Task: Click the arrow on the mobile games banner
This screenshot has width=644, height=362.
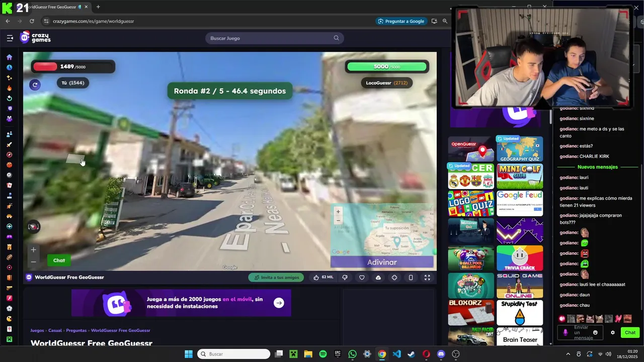Action: pos(279,303)
